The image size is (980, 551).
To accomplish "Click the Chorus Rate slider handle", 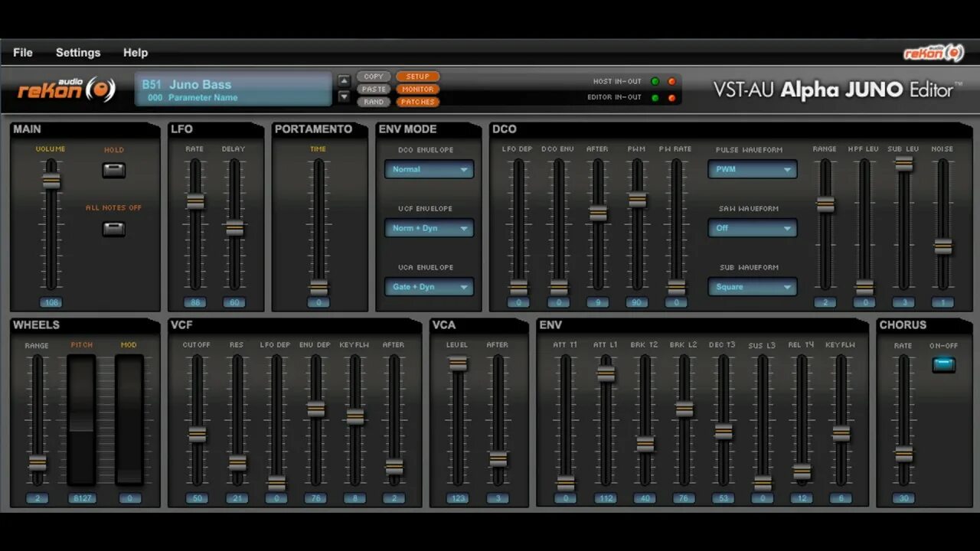I will pyautogui.click(x=904, y=454).
